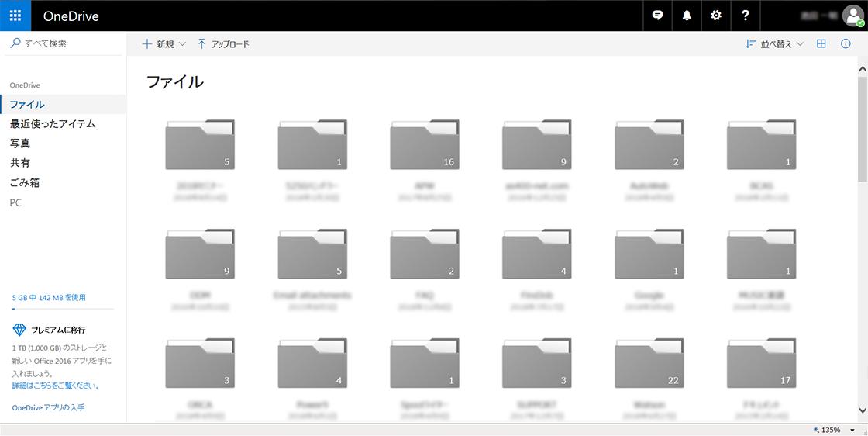The height and width of the screenshot is (436, 868).
Task: Click the storage usage bar under 5 GB
Action: click(62, 308)
